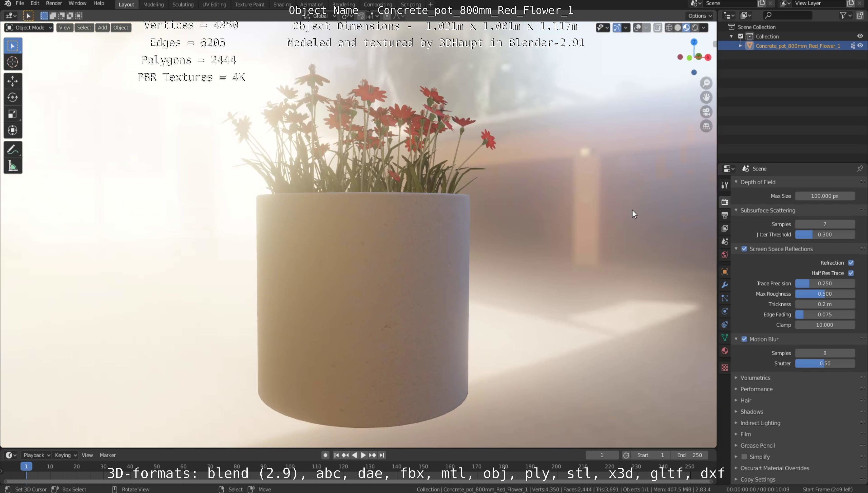Open Keying dropdown in timeline

[66, 455]
